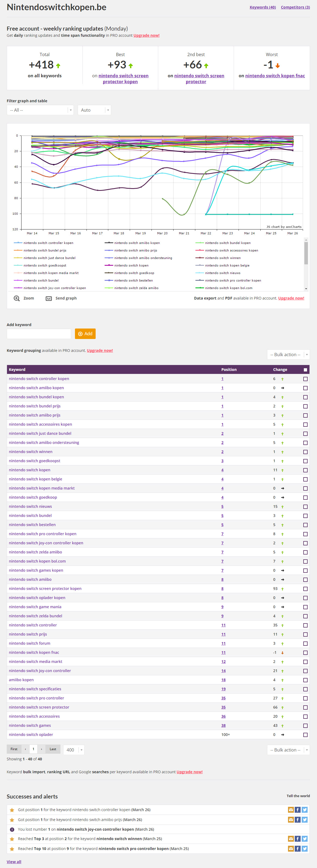Click Upgrade now next to the PRO account offer
Screen dimensions: 317x868
coord(146,35)
